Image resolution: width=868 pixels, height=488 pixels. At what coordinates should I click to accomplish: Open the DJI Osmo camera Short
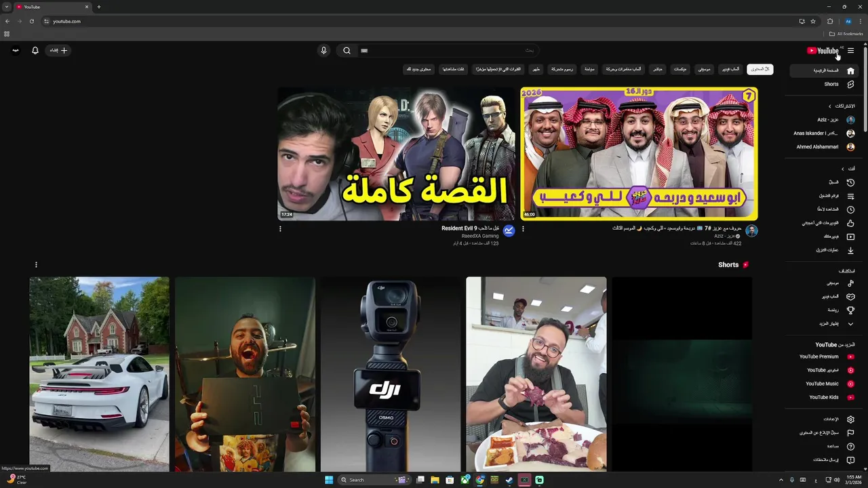[x=391, y=373]
